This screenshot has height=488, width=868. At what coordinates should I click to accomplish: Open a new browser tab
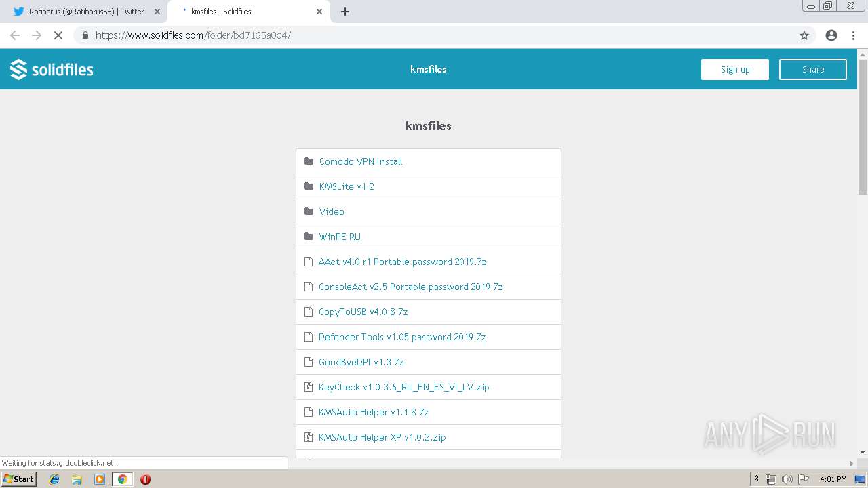(345, 12)
